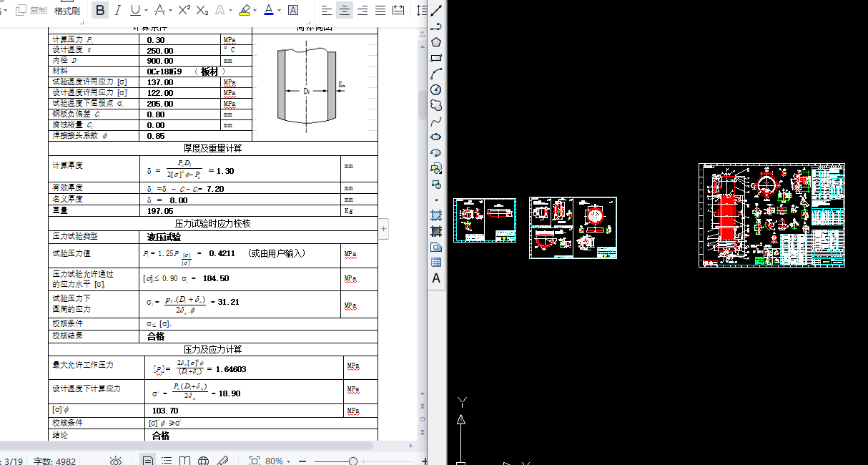Image resolution: width=868 pixels, height=465 pixels.
Task: Click the distributed alignment icon
Action: pyautogui.click(x=398, y=10)
